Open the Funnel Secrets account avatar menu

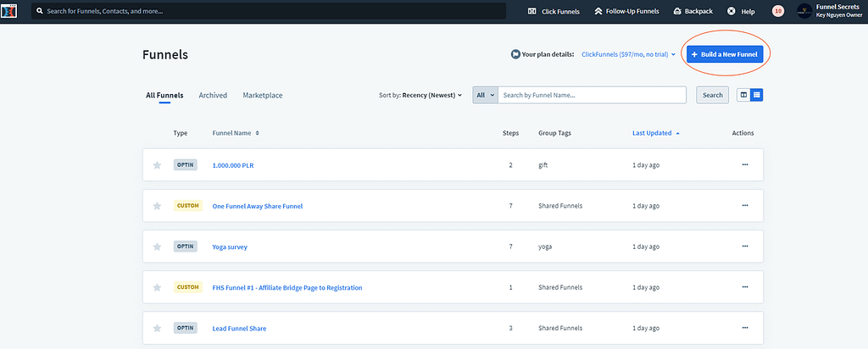pyautogui.click(x=804, y=11)
